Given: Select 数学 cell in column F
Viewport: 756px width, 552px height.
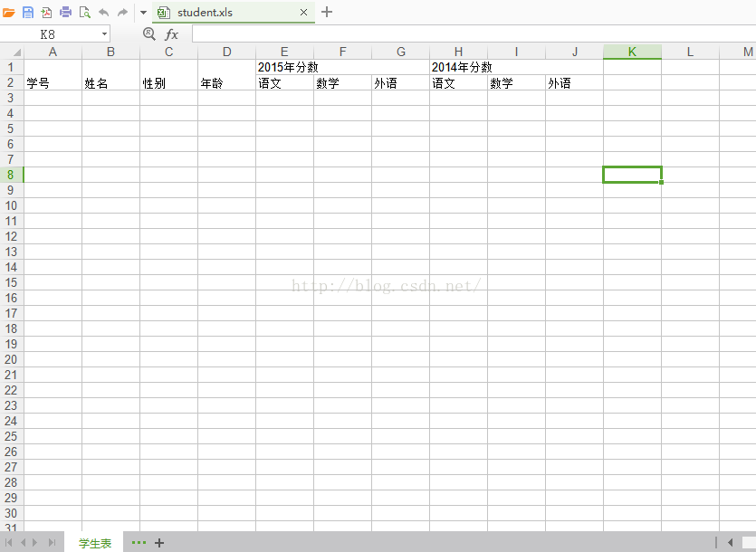Looking at the screenshot, I should click(342, 83).
